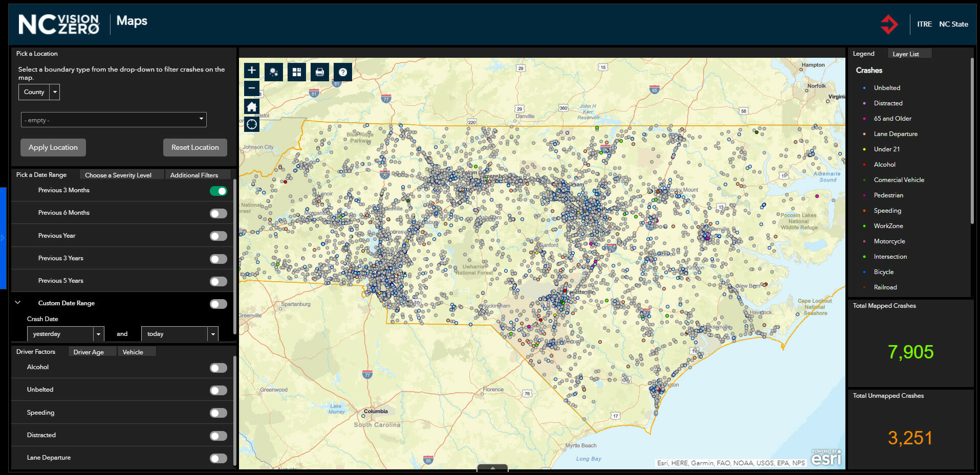
Task: Click the home default extent button
Action: point(251,106)
